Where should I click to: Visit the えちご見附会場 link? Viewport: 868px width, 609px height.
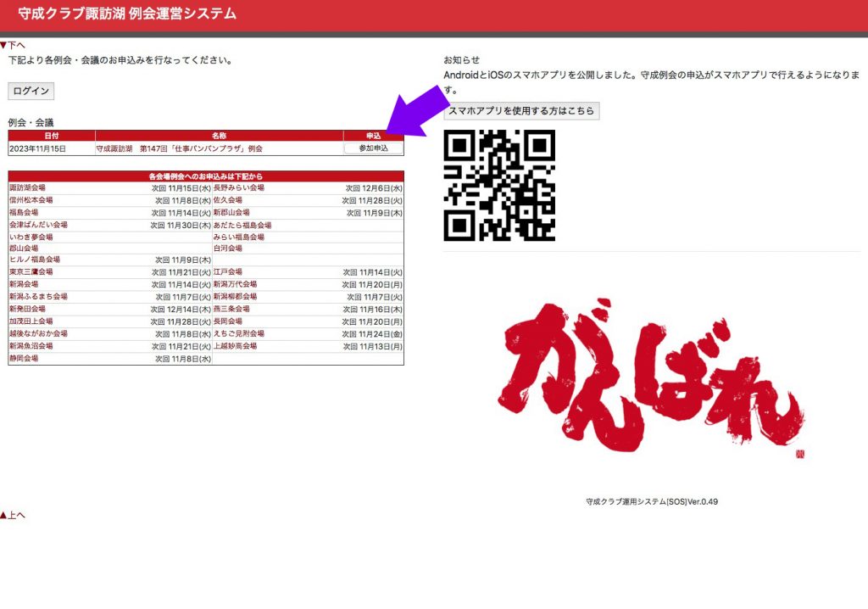239,333
